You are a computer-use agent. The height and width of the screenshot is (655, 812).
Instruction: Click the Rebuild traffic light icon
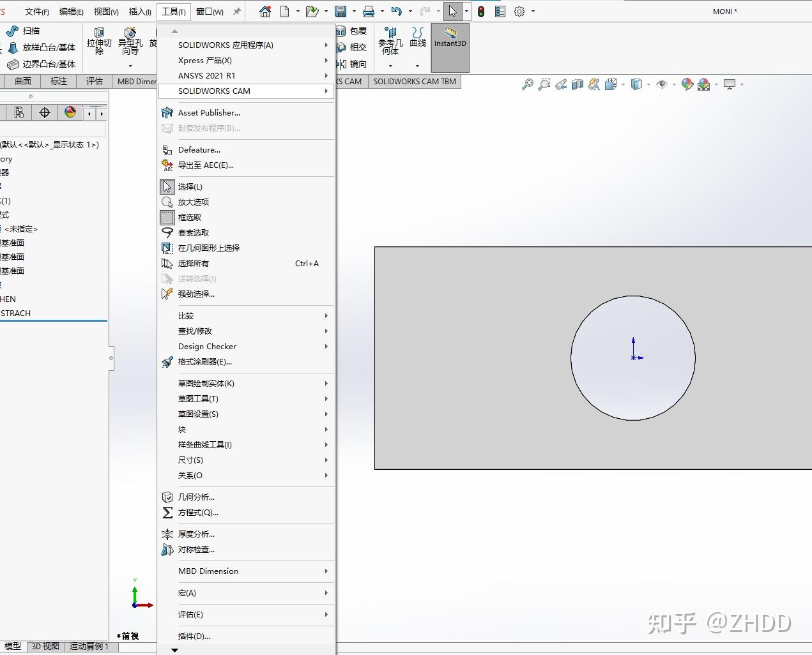coord(481,11)
